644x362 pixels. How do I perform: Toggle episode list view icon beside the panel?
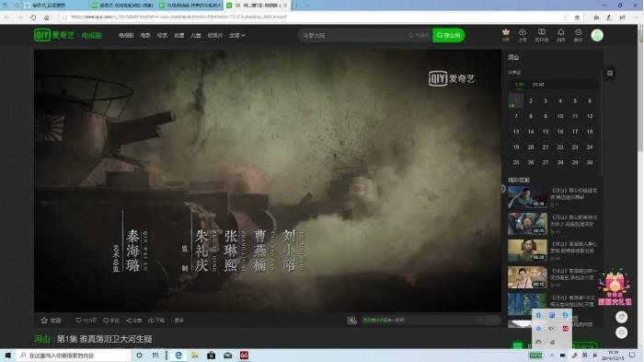click(609, 73)
